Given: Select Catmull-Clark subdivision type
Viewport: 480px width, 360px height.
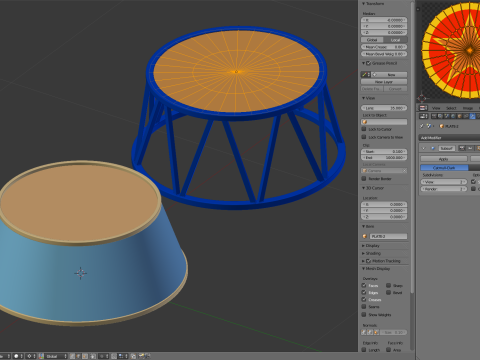Looking at the screenshot, I should tap(444, 167).
